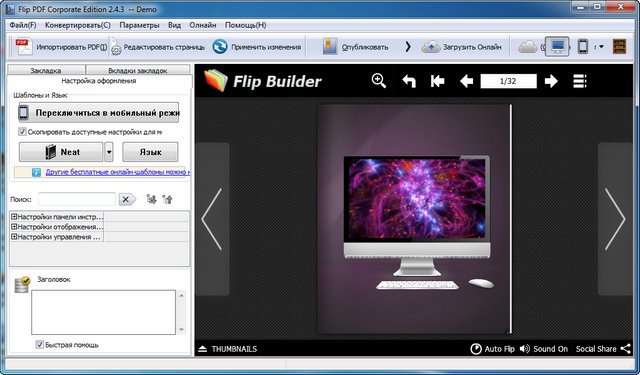The width and height of the screenshot is (640, 375).
Task: Open the toolbar overflow chevron after Publish
Action: pos(408,47)
